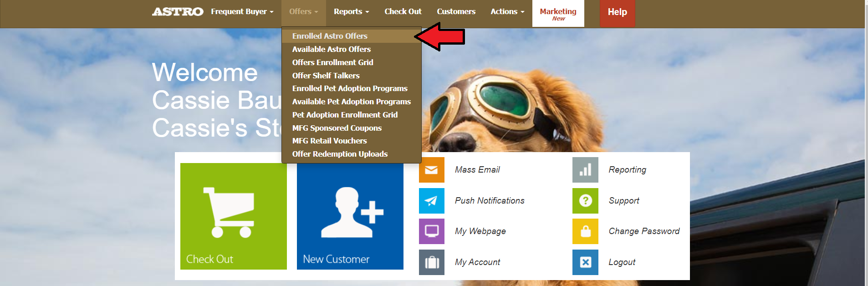
Task: Open Push Notifications paper plane icon
Action: tap(431, 201)
